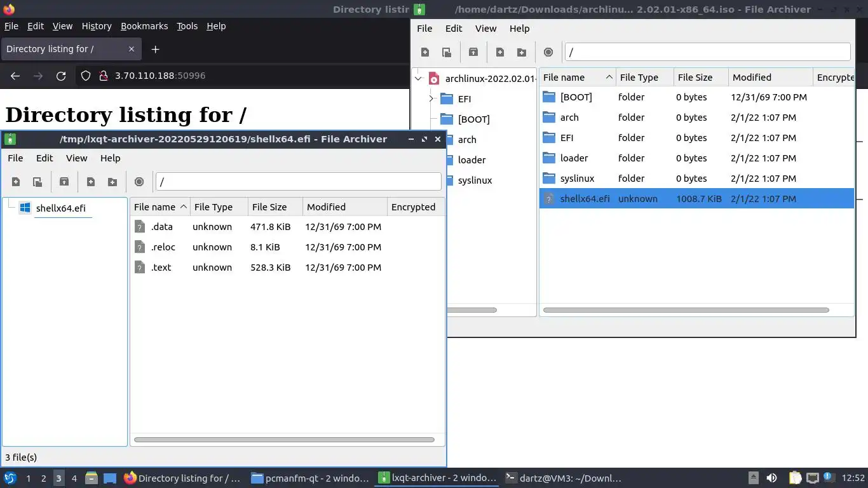Screen dimensions: 868x488
Task: Click the notification tray icon with blue badge
Action: (x=829, y=477)
